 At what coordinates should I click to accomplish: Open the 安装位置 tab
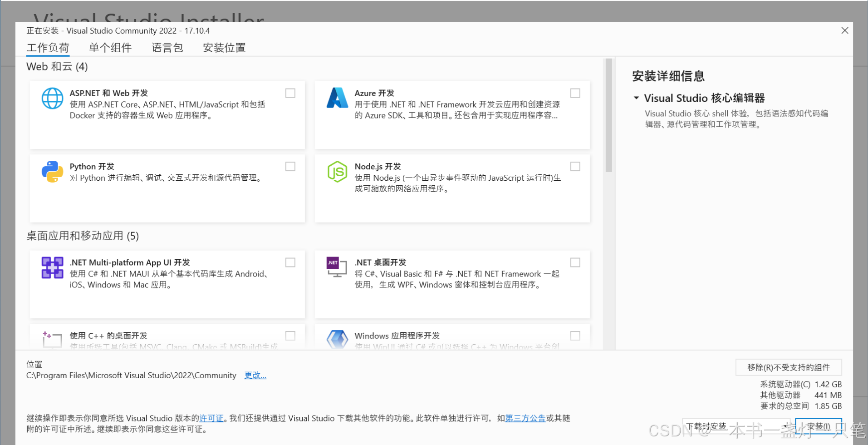[x=224, y=48]
